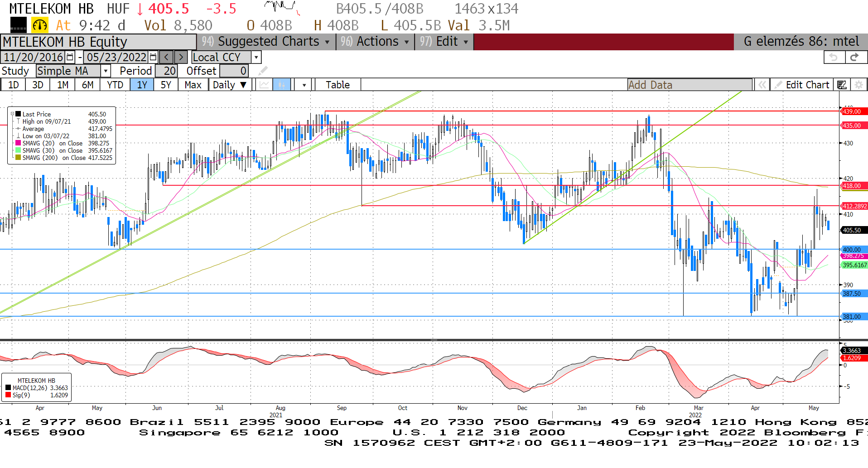Click the intraday sparkline mini chart
Image resolution: width=868 pixels, height=468 pixels.
tap(282, 7)
